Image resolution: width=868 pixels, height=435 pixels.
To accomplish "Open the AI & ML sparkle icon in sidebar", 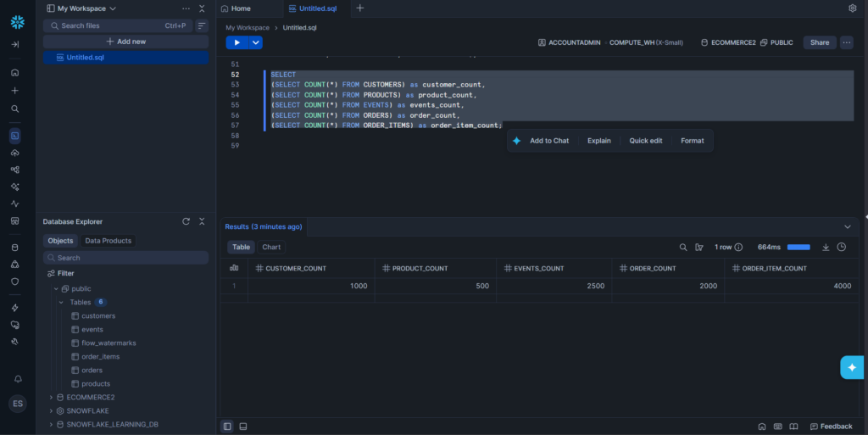I will [x=15, y=187].
